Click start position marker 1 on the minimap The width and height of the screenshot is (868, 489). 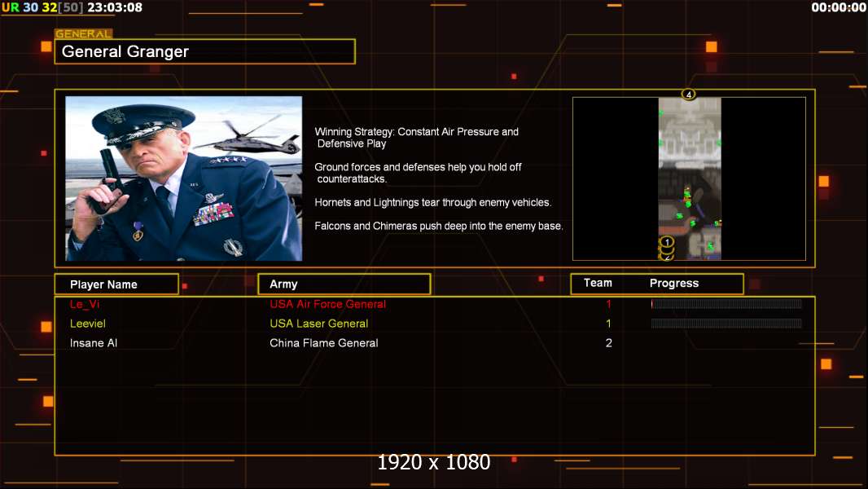click(x=667, y=242)
